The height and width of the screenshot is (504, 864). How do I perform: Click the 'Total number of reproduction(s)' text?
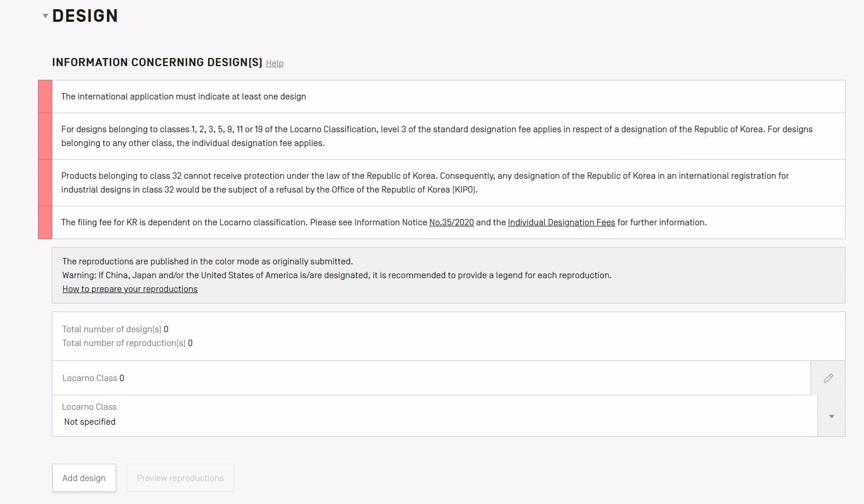click(124, 343)
